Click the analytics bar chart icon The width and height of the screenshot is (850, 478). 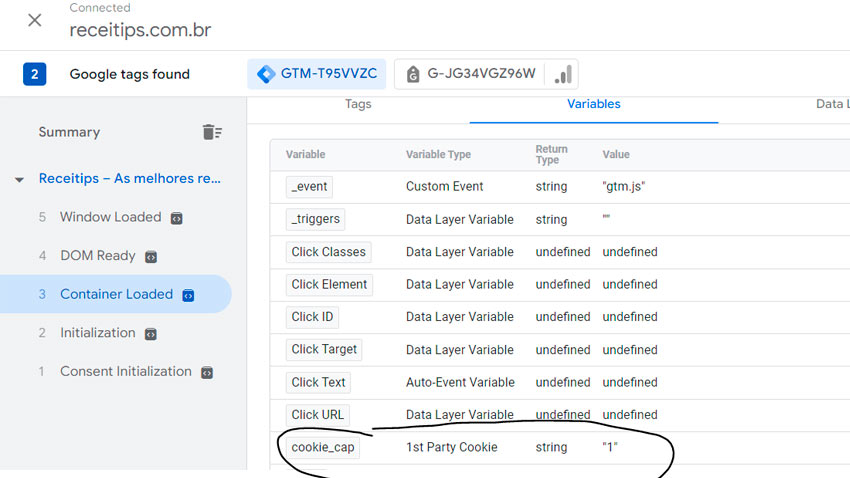[563, 74]
